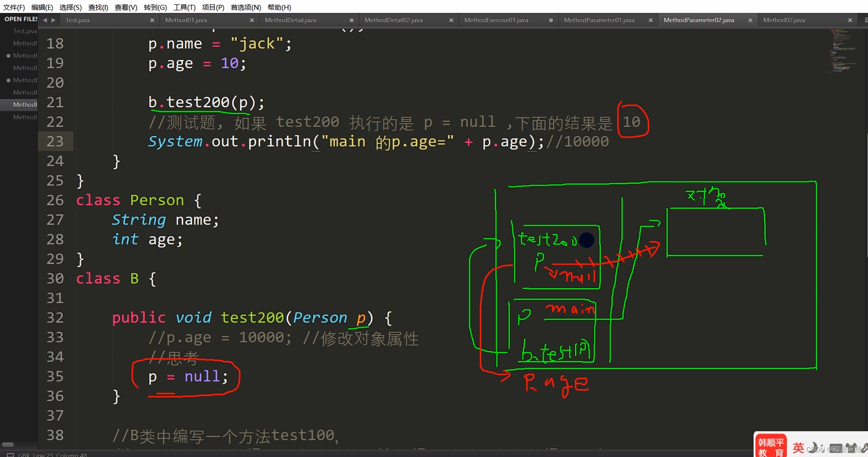This screenshot has width=868, height=457.
Task: Toggle IME English/Chinese mode indicator
Action: [x=798, y=448]
